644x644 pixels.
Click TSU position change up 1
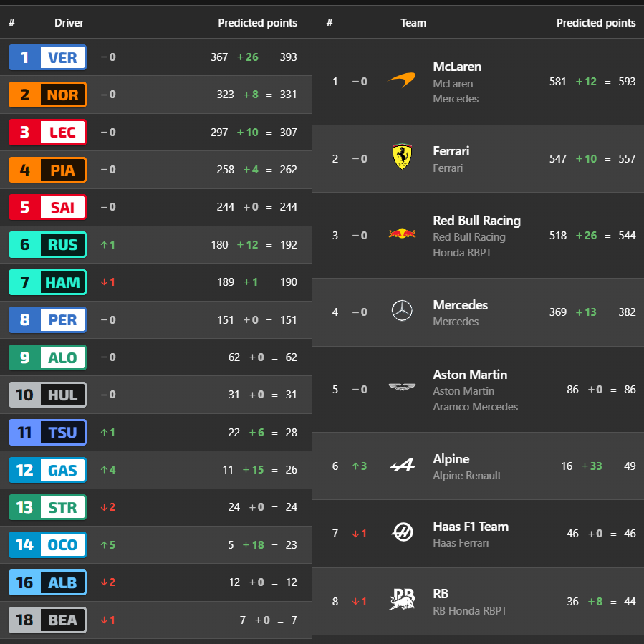point(107,432)
